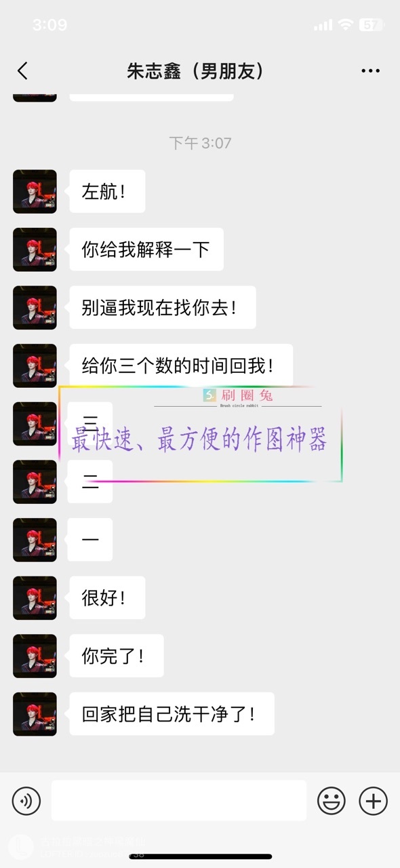Switch to voice input mode icon
400x868 pixels.
26,801
